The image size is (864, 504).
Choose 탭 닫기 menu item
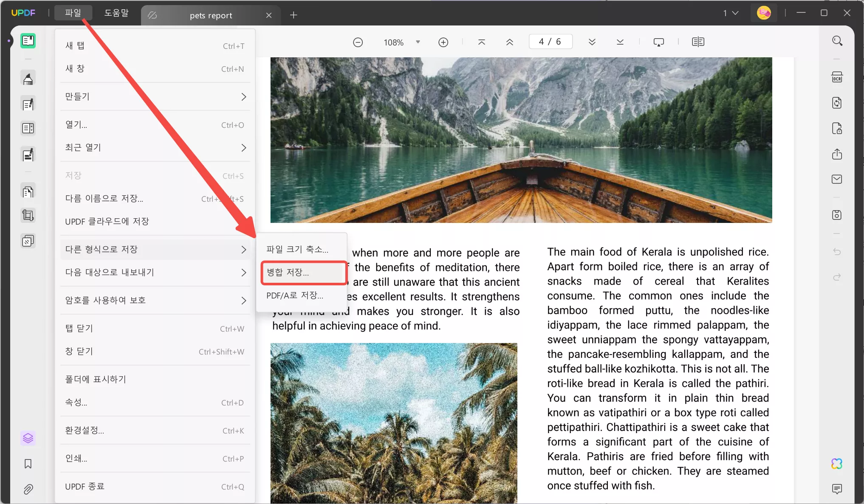[x=155, y=329]
